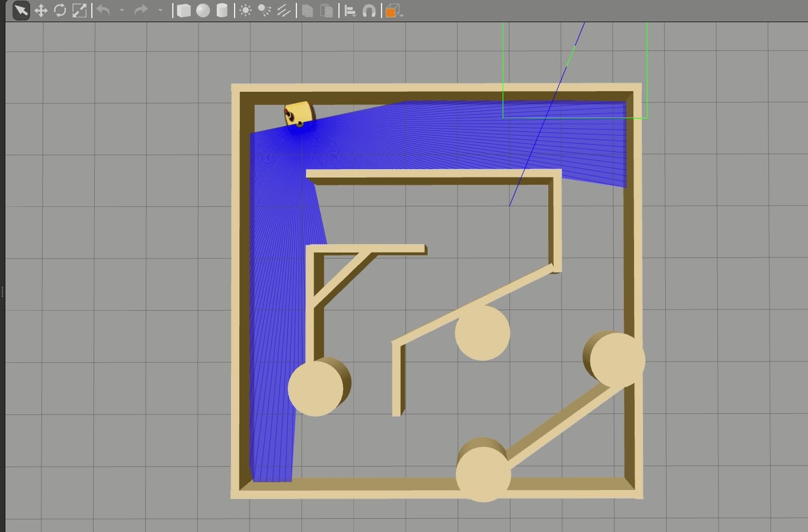The width and height of the screenshot is (808, 532).
Task: Switch to rotate mode tool
Action: point(60,11)
